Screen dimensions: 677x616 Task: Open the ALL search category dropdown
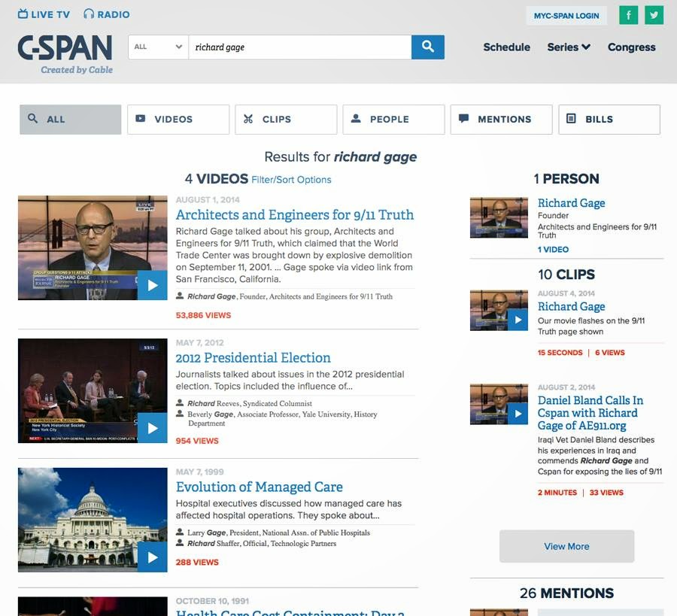point(158,47)
